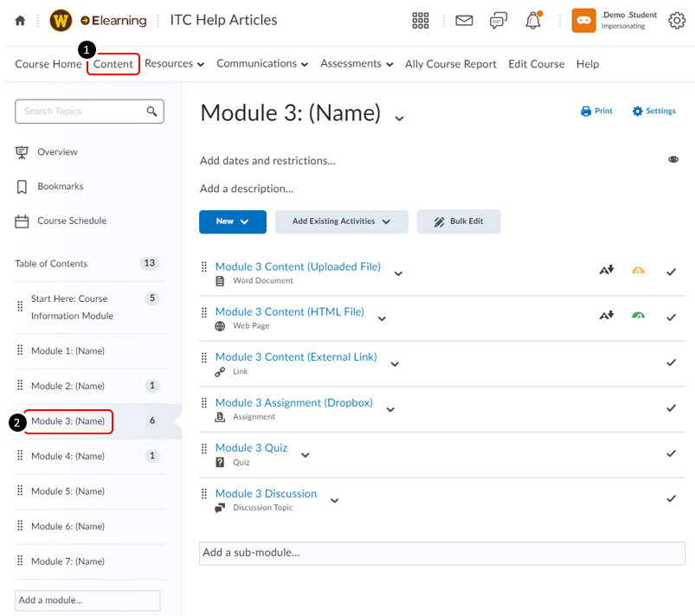Screen dimensions: 695x616
Task: Switch to the Content tab
Action: (113, 63)
